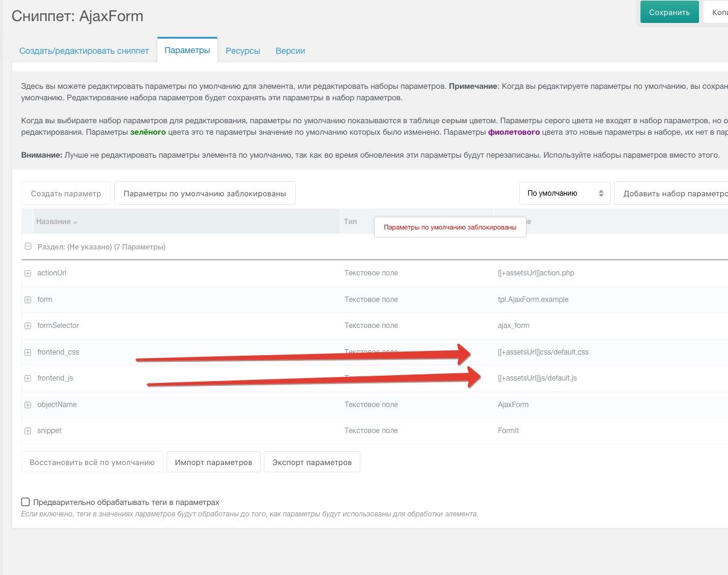Screen dimensions: 728x575
Task: Click the value 'ajax_form'
Action: [514, 326]
